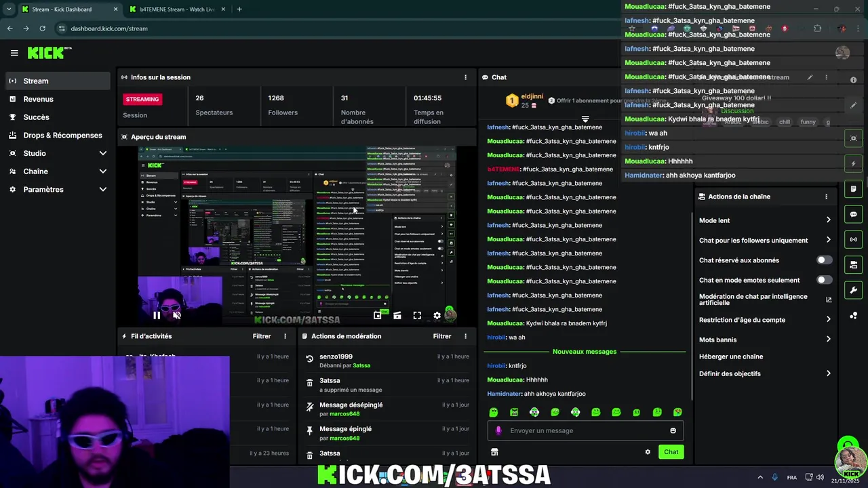Click the green Chat send button
868x488 pixels.
(671, 452)
